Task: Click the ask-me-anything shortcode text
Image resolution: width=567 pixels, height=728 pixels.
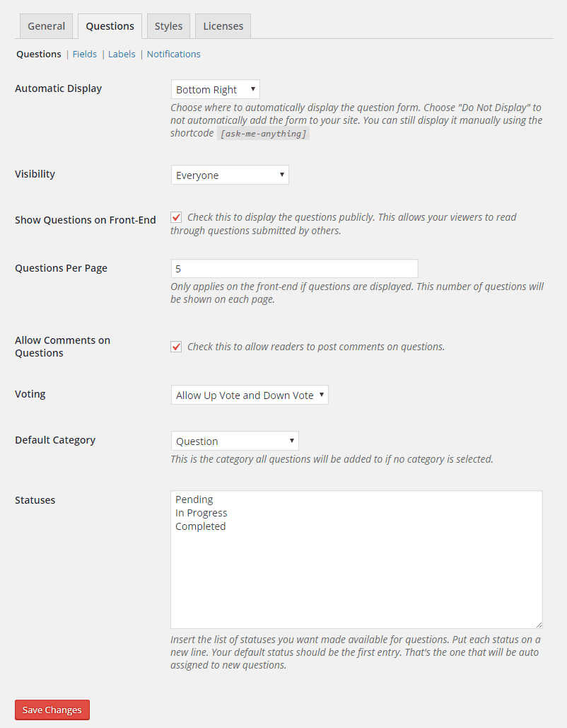Action: (263, 134)
